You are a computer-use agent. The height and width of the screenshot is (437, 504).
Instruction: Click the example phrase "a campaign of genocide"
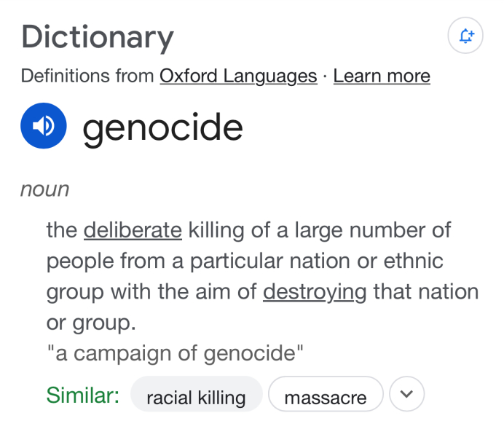click(x=175, y=353)
